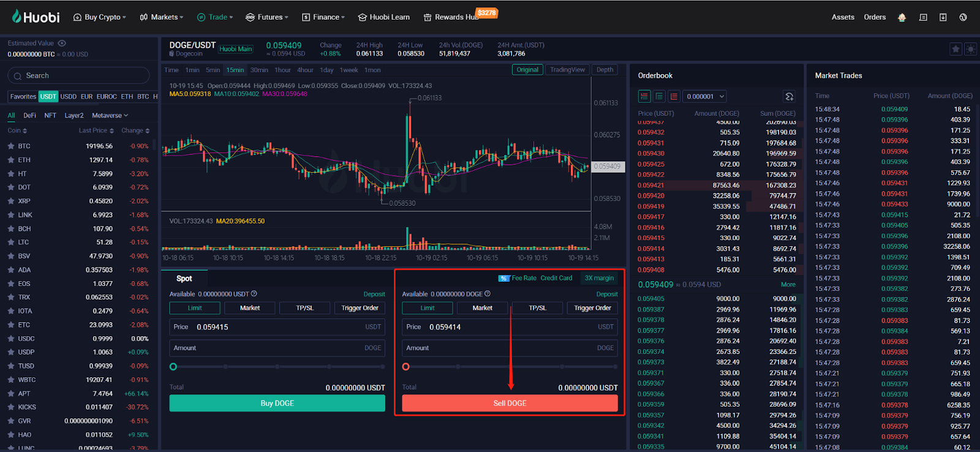980x452 pixels.
Task: Open the messages icon in the header
Action: [923, 17]
